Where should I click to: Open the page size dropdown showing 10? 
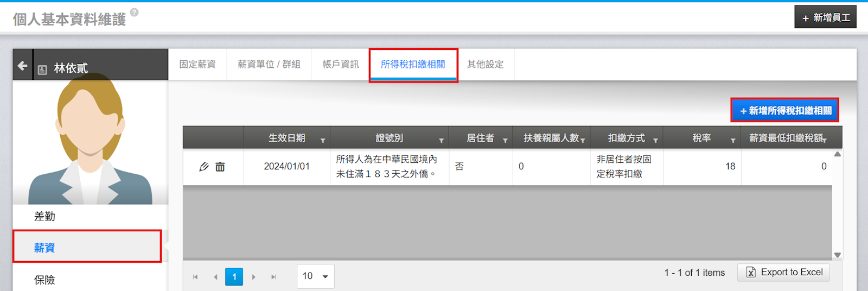[x=315, y=276]
